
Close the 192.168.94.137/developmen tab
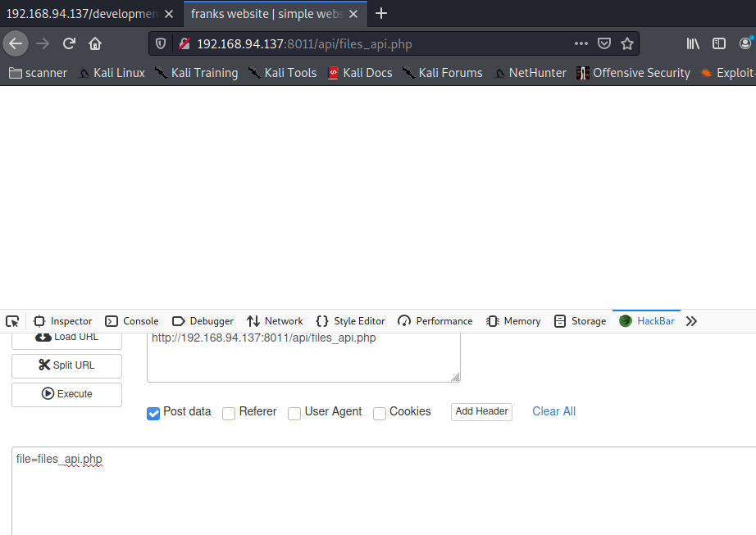pos(169,14)
